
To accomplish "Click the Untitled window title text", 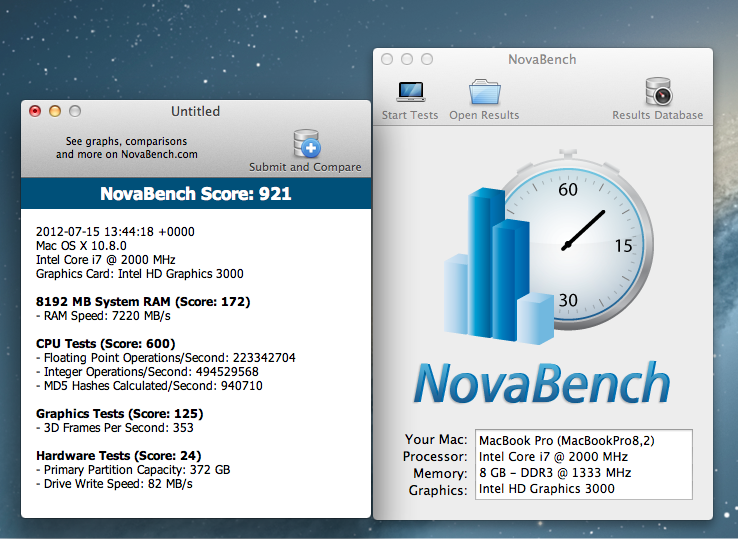I will pos(195,112).
